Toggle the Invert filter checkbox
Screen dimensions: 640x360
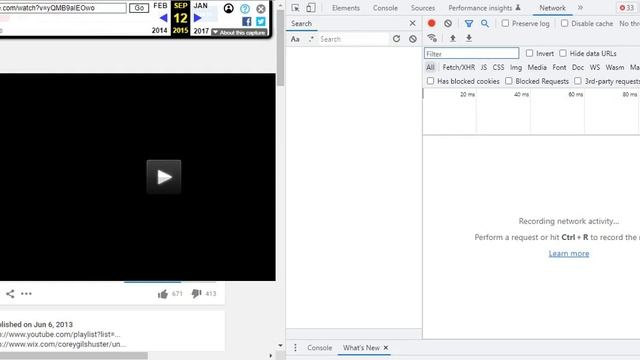click(529, 53)
